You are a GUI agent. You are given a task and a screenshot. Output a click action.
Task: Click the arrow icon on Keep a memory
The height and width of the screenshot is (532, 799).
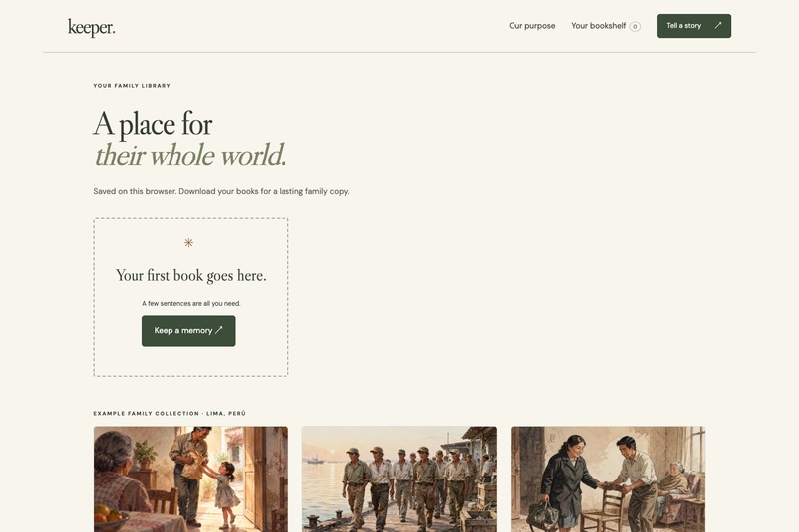219,330
